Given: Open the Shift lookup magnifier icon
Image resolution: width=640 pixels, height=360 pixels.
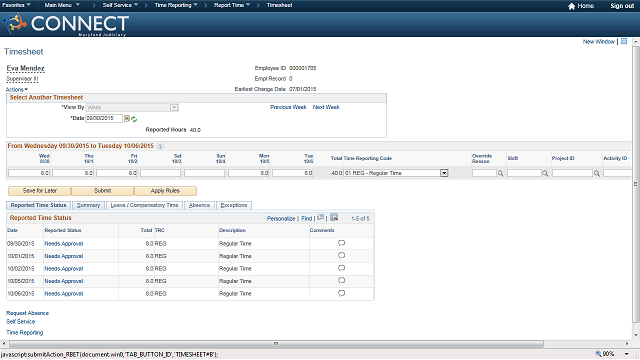Looking at the screenshot, I should (x=545, y=173).
